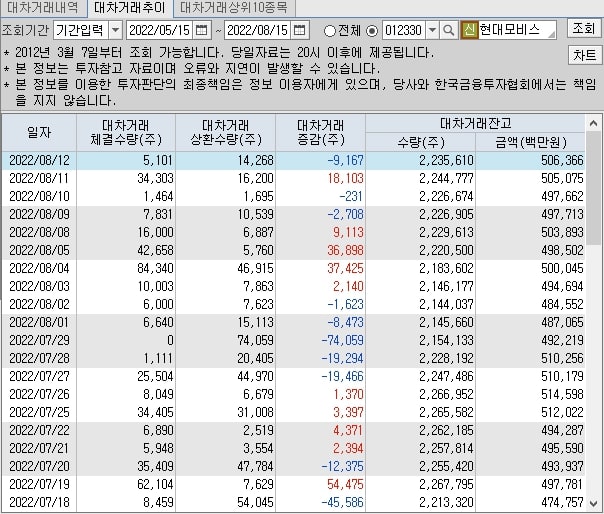Click the stock search magnifier icon
This screenshot has height=514, width=604.
tap(448, 30)
